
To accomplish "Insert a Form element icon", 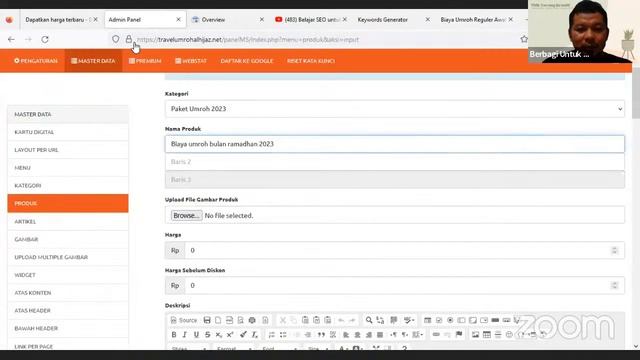I will (x=427, y=320).
